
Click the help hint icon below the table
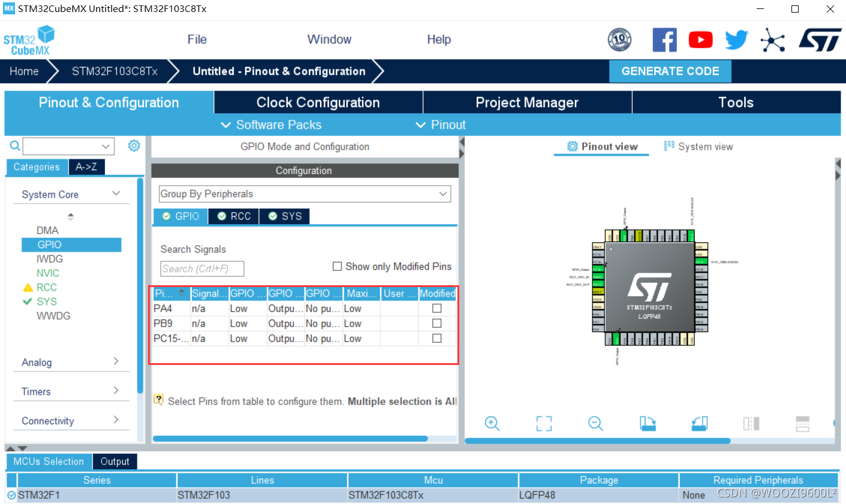(x=159, y=400)
